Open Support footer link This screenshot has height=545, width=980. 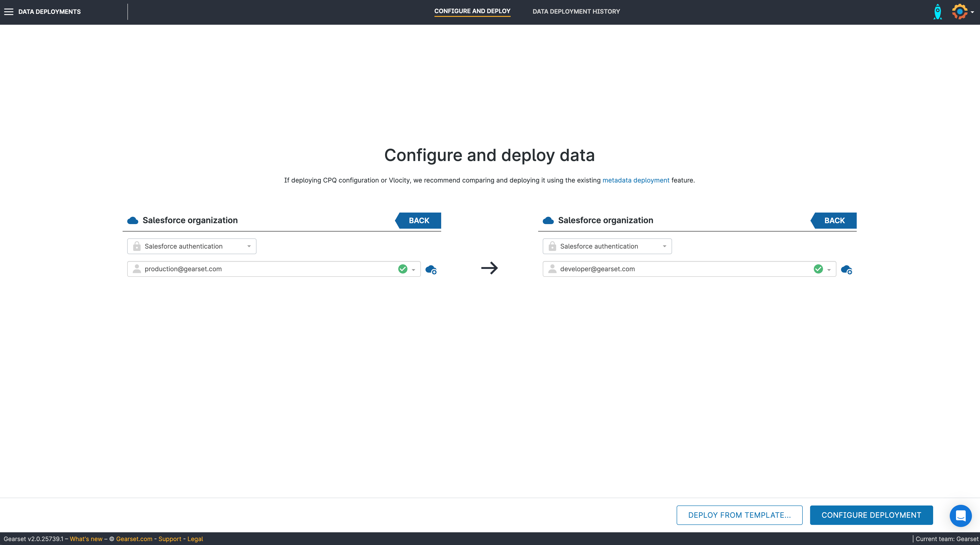pyautogui.click(x=170, y=539)
